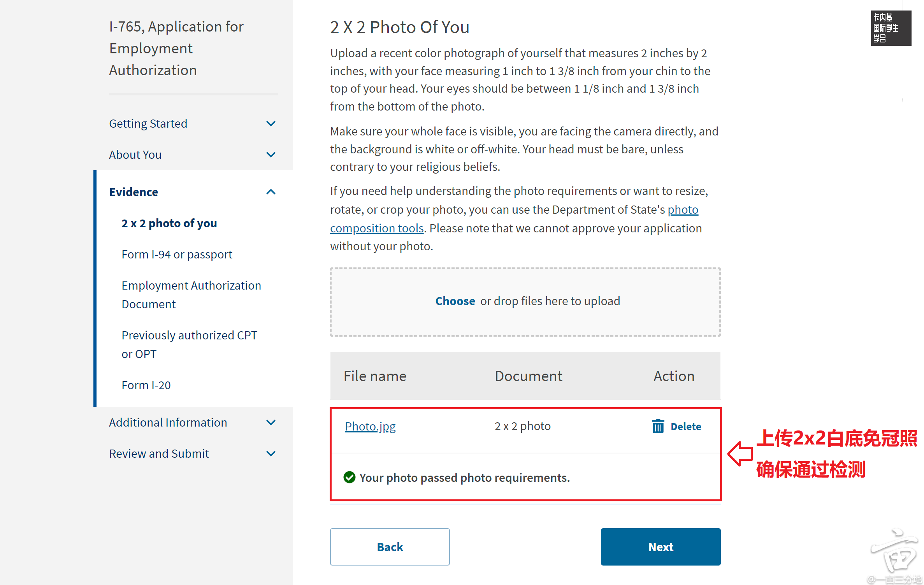924x585 pixels.
Task: Open Previously authorized CPT or OPT
Action: click(189, 344)
